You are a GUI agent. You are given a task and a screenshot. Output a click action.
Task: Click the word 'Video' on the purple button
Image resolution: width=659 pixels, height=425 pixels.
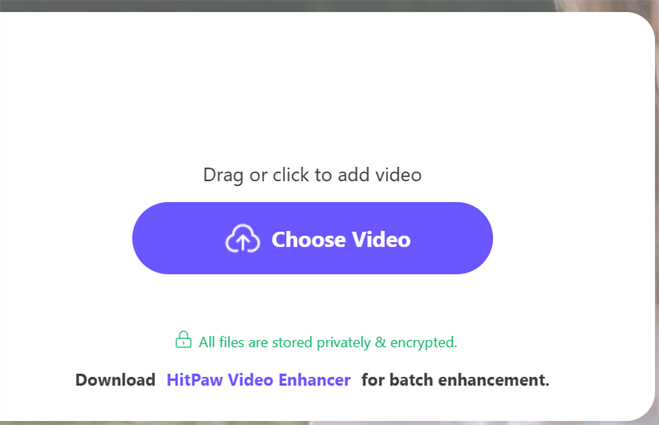click(381, 240)
